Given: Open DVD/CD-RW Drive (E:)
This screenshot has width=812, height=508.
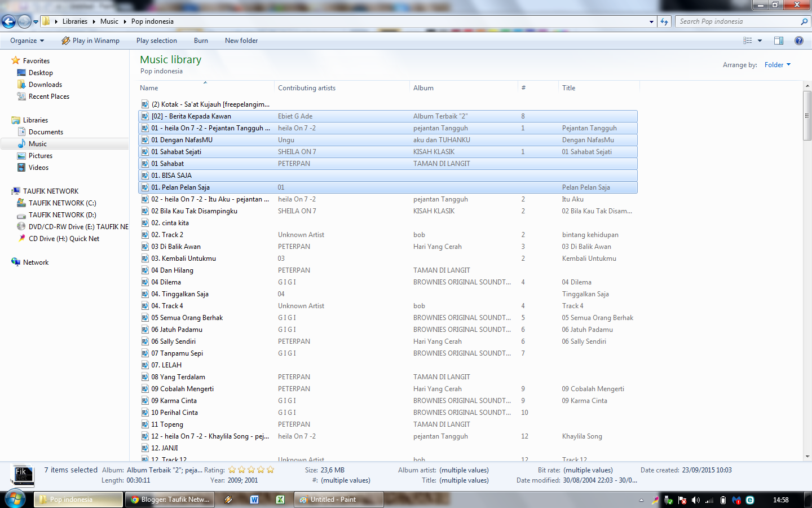Looking at the screenshot, I should (x=78, y=227).
